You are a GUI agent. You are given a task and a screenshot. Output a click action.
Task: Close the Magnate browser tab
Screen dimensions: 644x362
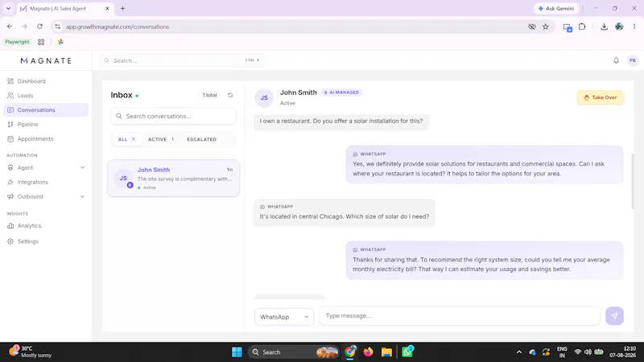pyautogui.click(x=107, y=8)
